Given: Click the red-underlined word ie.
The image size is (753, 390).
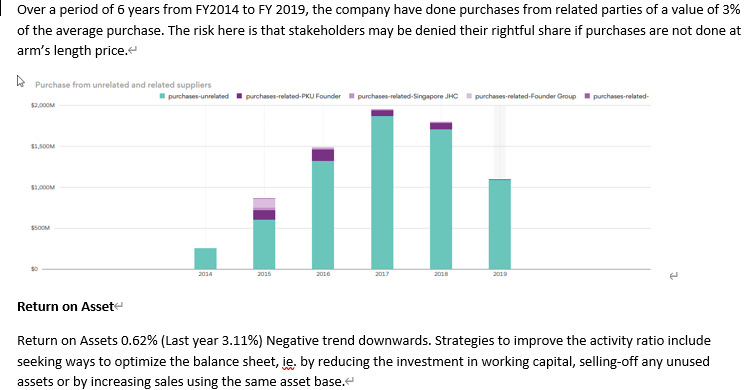Looking at the screenshot, I should (289, 361).
